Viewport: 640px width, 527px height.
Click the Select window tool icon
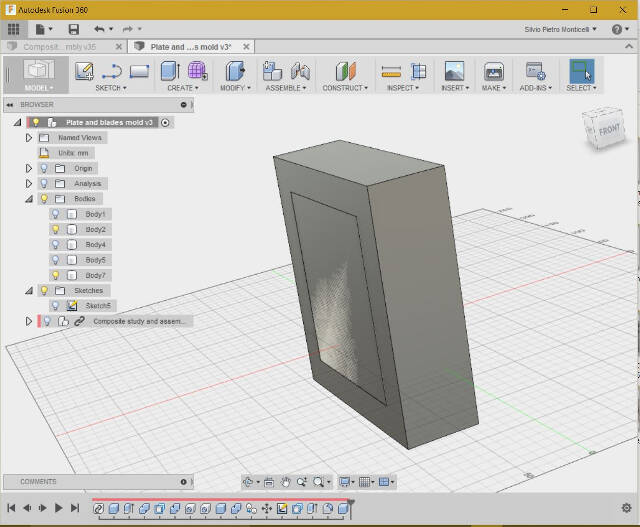tap(582, 71)
